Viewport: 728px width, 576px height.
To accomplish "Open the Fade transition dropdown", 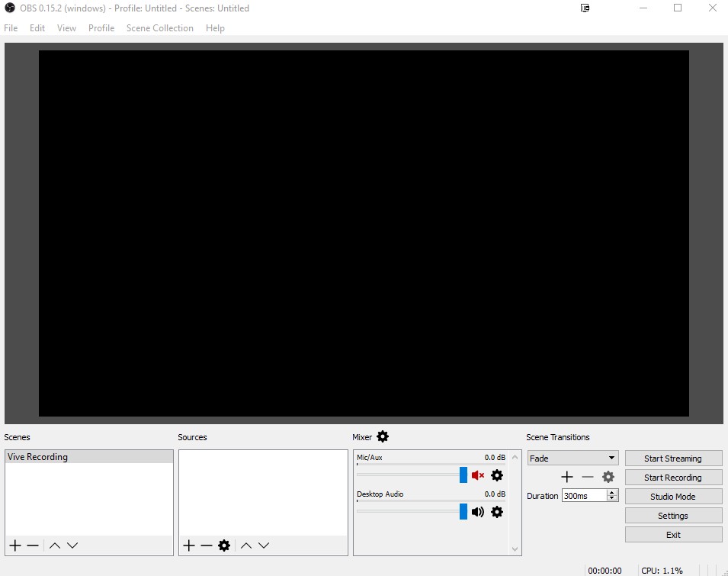I will click(573, 458).
